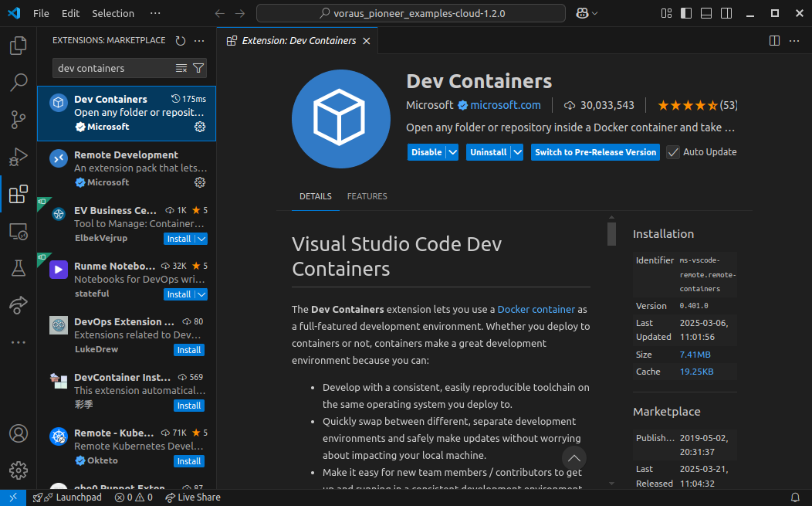
Task: Open the Edit menu
Action: [x=70, y=13]
